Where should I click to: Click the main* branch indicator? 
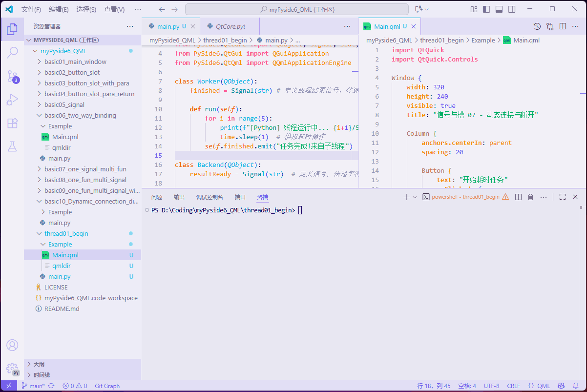coord(33,386)
